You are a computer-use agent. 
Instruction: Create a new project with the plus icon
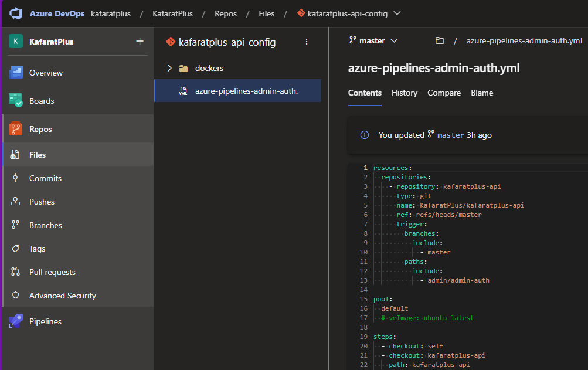click(x=139, y=41)
